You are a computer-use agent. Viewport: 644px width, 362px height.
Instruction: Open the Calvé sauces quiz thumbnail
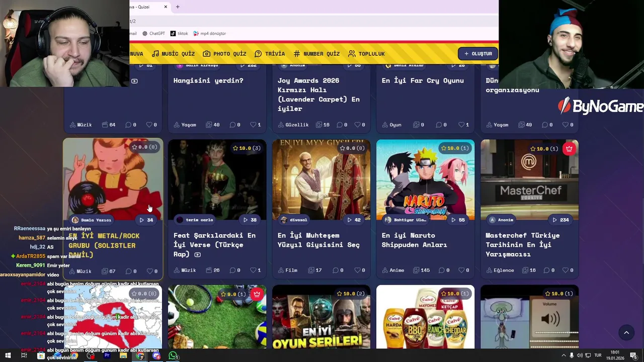(425, 317)
